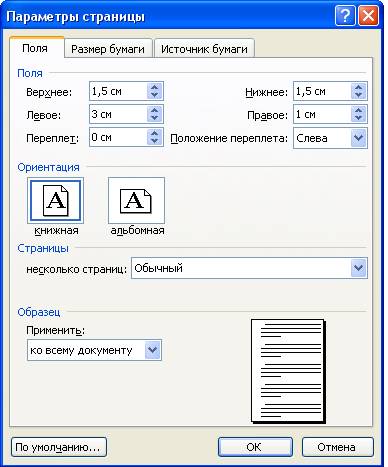This screenshot has height=467, width=388.
Task: Click the Help question mark button
Action: (345, 16)
